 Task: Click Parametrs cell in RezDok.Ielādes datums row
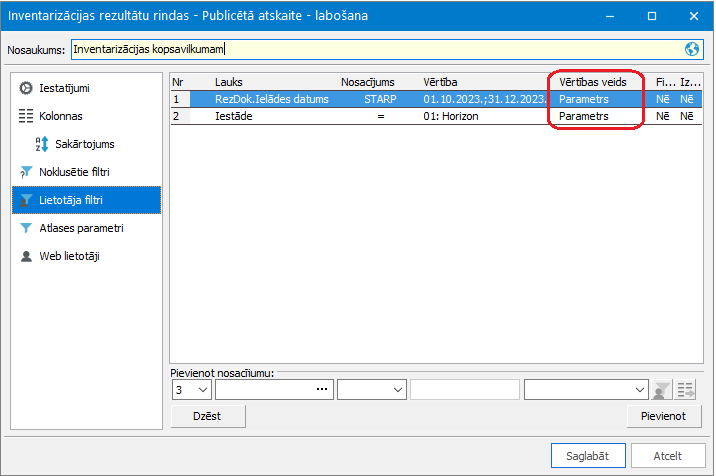pyautogui.click(x=584, y=99)
